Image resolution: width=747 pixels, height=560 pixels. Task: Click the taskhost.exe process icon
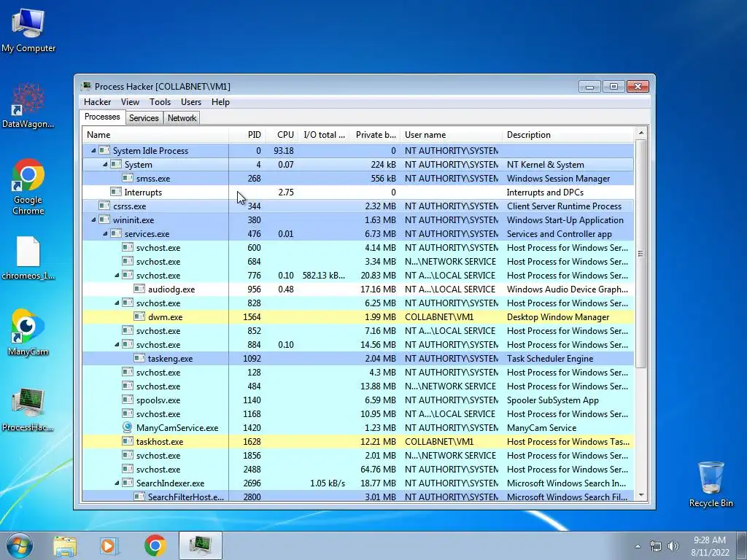coord(127,441)
